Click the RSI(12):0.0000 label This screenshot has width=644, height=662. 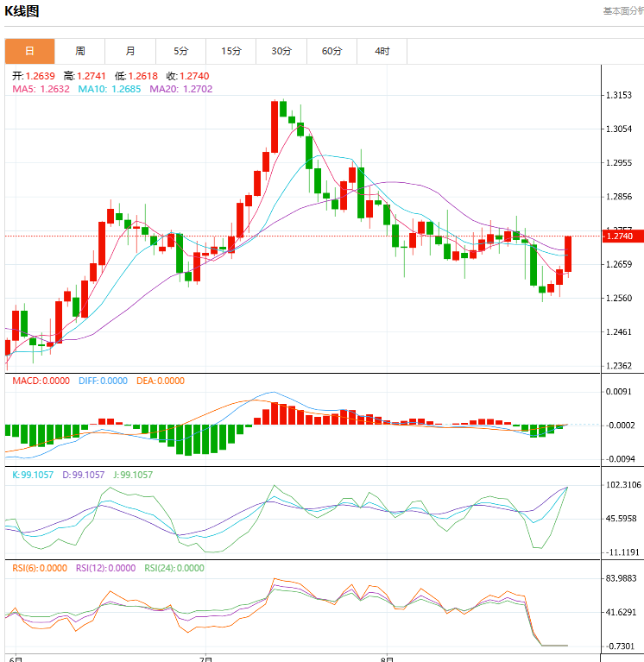tap(105, 568)
